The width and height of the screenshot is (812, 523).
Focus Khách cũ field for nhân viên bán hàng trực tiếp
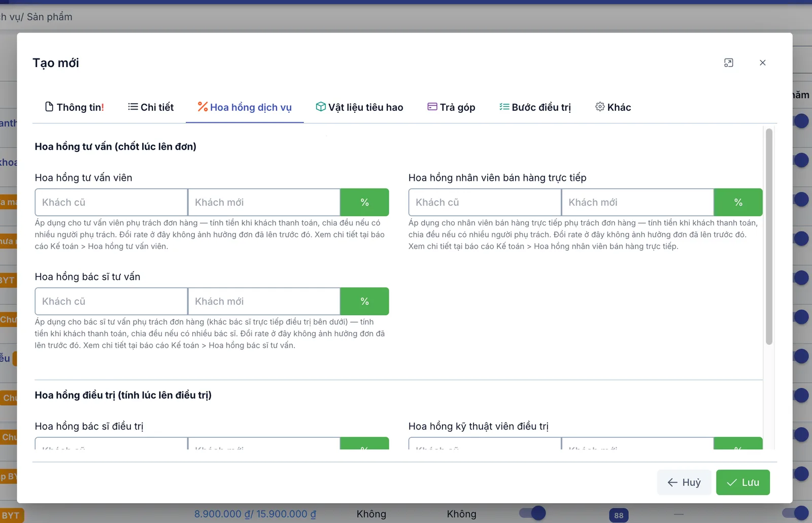click(x=485, y=202)
